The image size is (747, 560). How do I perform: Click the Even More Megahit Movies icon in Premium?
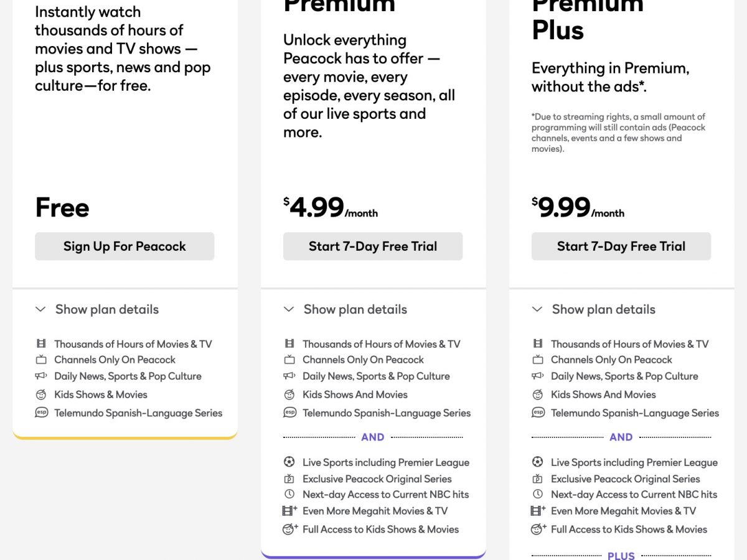(x=289, y=511)
